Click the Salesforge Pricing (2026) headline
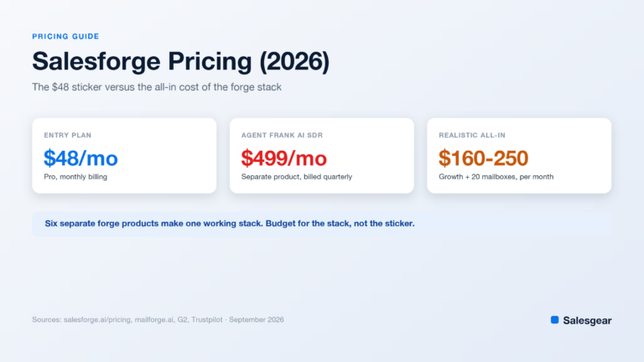Image resolution: width=644 pixels, height=362 pixels. [x=181, y=61]
